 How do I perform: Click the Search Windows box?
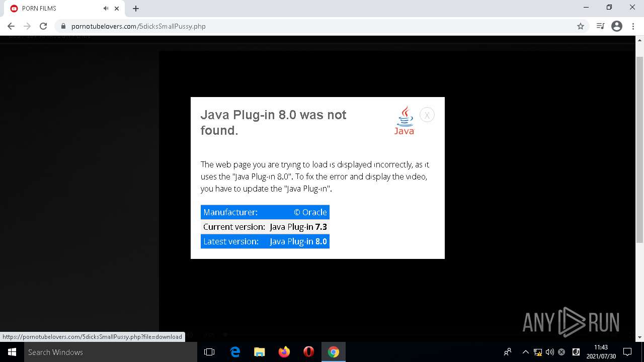tap(111, 352)
